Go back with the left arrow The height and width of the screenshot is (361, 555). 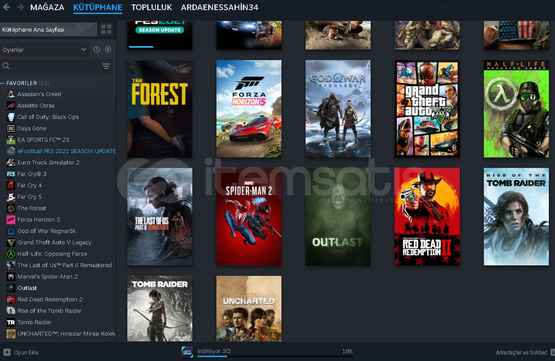[x=6, y=7]
